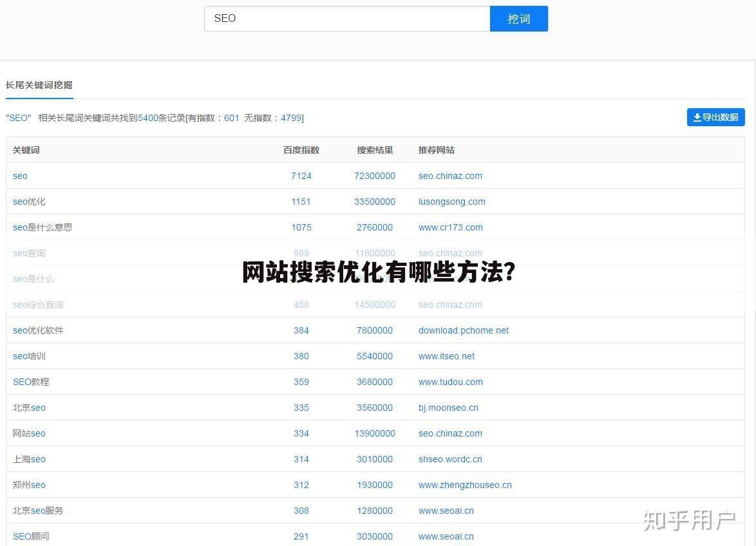The height and width of the screenshot is (546, 756).
Task: Open the 长尾关键词挖掘 tab
Action: point(39,85)
